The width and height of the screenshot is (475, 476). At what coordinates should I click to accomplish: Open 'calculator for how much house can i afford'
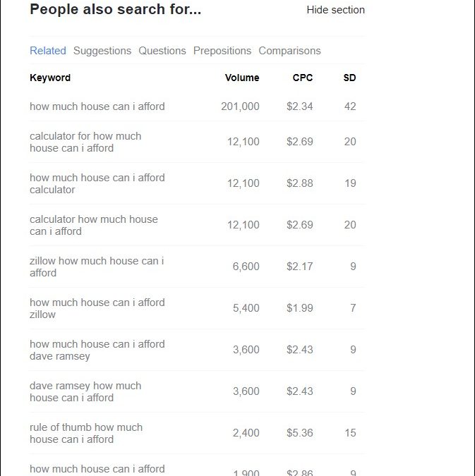pos(85,142)
